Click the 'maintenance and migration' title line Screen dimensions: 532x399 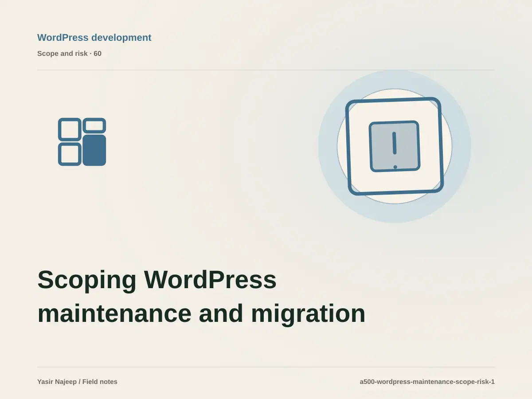201,313
